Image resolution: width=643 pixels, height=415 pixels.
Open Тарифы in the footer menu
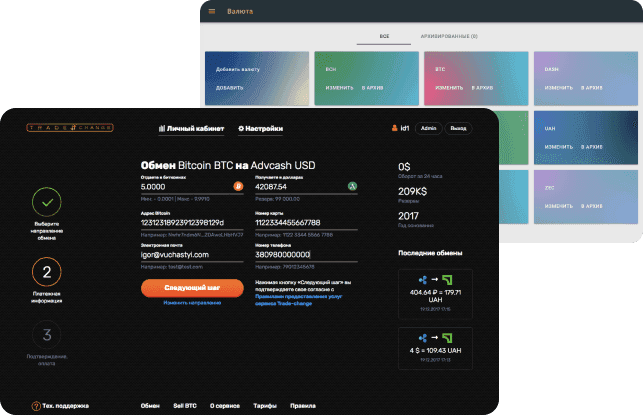coord(265,406)
